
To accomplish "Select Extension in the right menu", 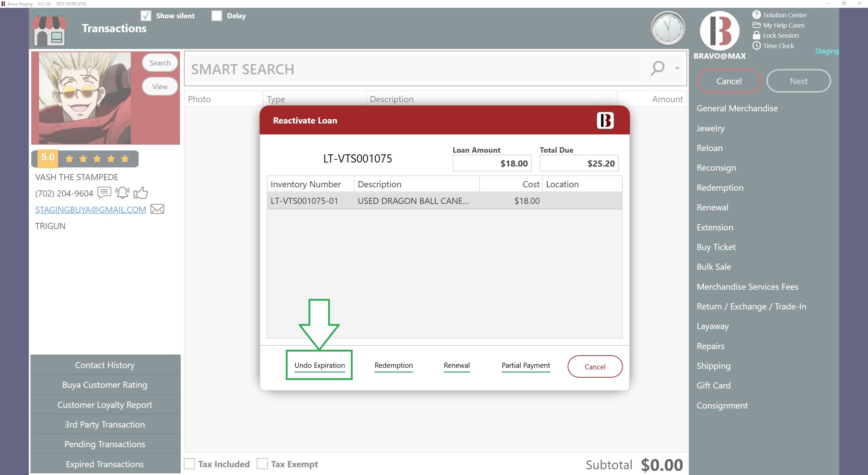I will click(x=715, y=227).
